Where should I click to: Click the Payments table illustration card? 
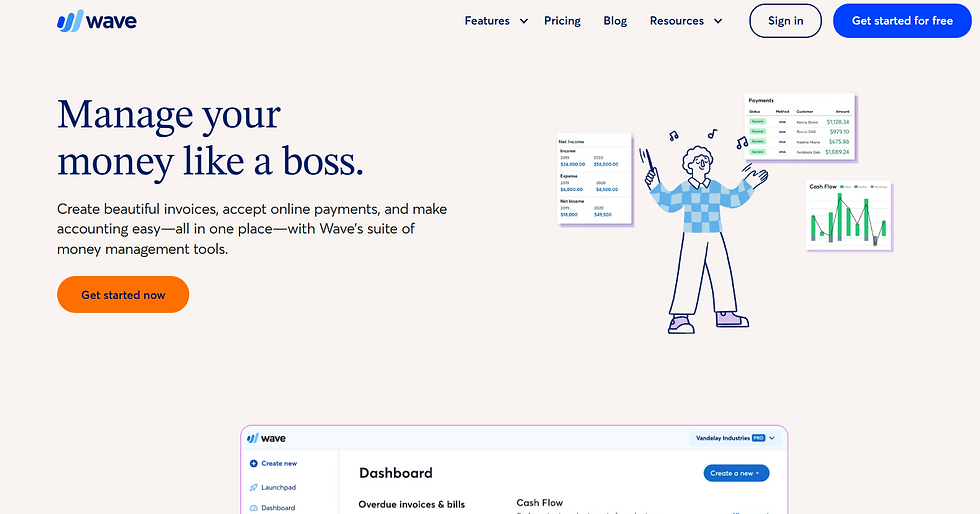799,128
